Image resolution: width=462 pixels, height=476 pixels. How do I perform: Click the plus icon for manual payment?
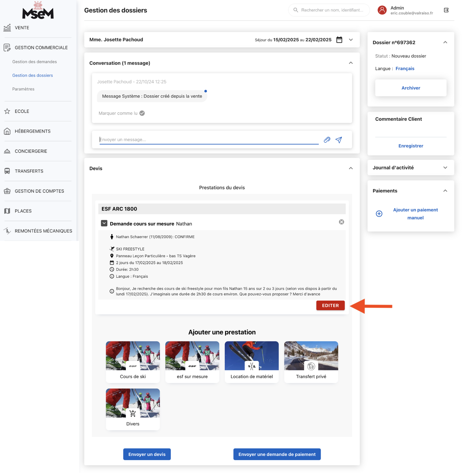coord(379,214)
